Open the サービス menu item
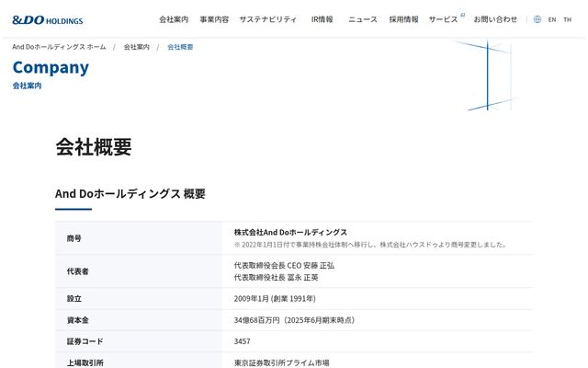This screenshot has width=588, height=368. (x=443, y=19)
